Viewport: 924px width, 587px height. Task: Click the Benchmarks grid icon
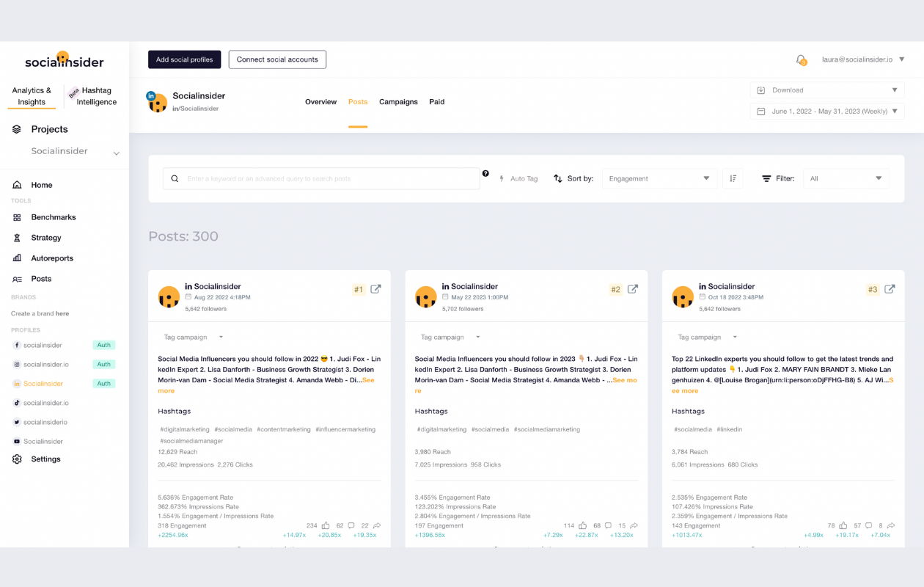(17, 217)
